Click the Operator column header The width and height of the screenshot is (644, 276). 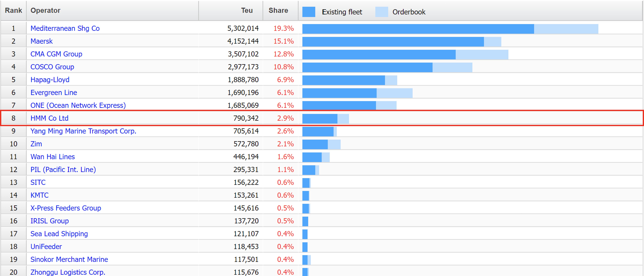(x=112, y=10)
